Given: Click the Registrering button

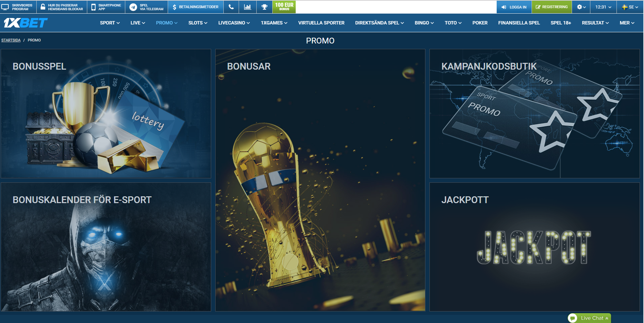Looking at the screenshot, I should (552, 7).
